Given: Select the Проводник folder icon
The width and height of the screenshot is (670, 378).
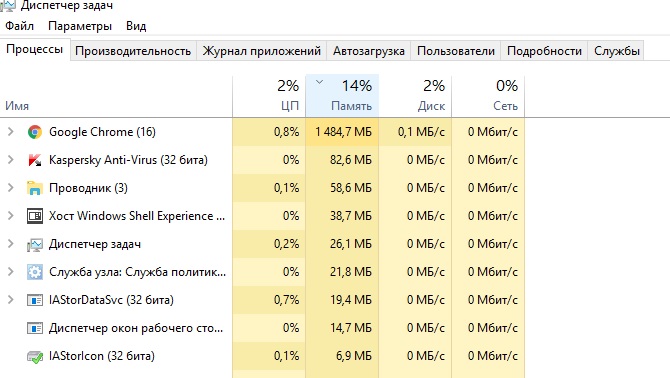Looking at the screenshot, I should click(35, 188).
